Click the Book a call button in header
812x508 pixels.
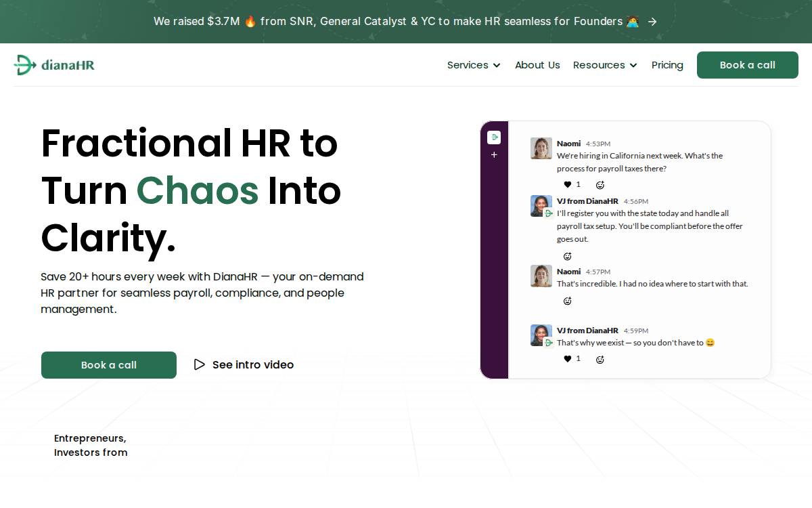pos(748,65)
